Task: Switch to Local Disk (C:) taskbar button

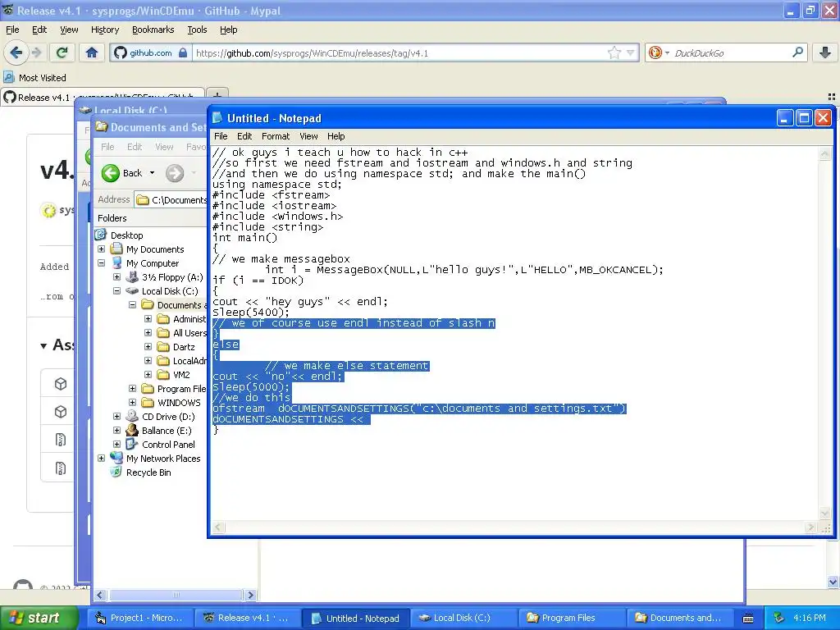Action: 463,618
